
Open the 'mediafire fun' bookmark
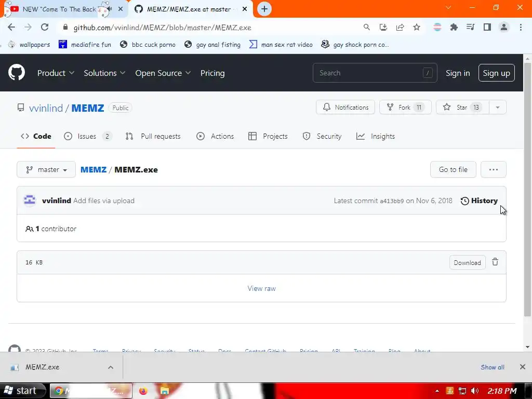click(x=85, y=45)
